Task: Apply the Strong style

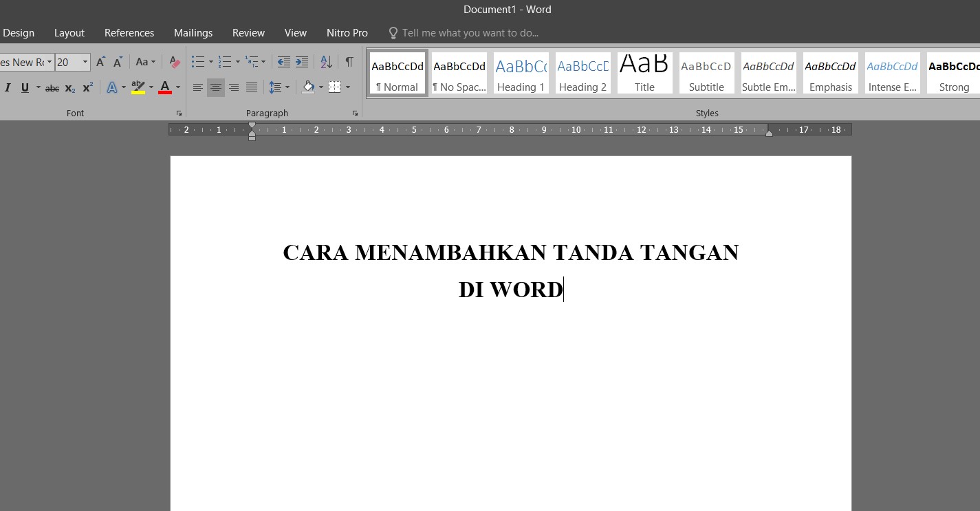Action: point(953,73)
